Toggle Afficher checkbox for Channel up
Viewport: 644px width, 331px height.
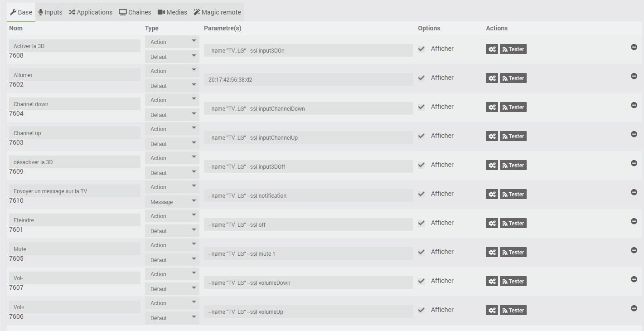[421, 136]
